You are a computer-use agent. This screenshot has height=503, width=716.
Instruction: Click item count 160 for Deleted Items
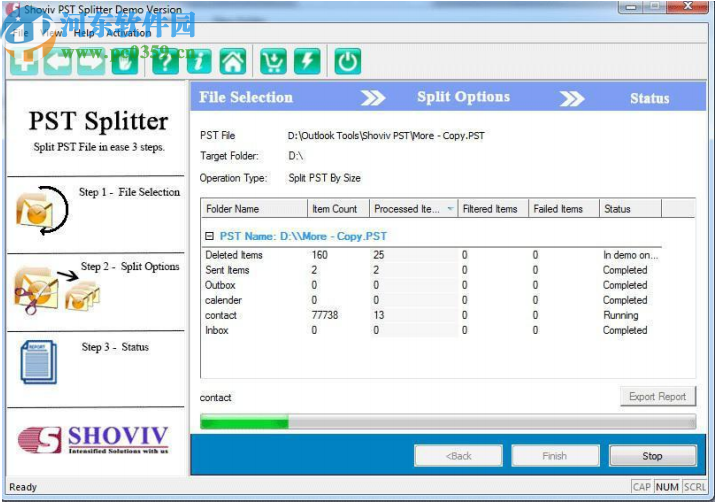click(320, 255)
